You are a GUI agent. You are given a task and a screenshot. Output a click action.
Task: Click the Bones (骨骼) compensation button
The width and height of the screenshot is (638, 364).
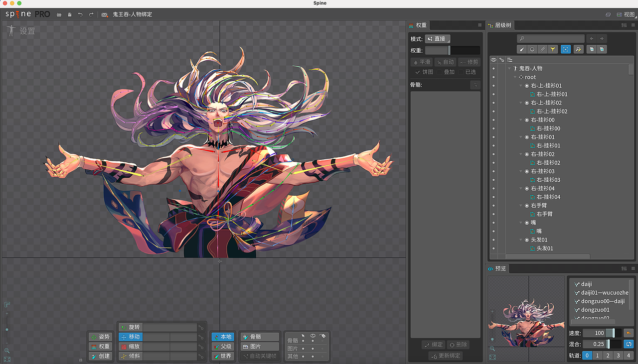click(x=259, y=337)
